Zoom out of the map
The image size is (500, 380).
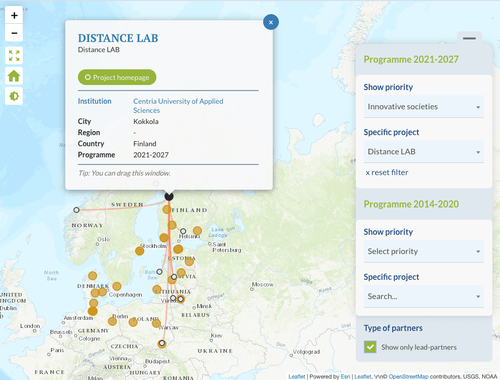[14, 33]
